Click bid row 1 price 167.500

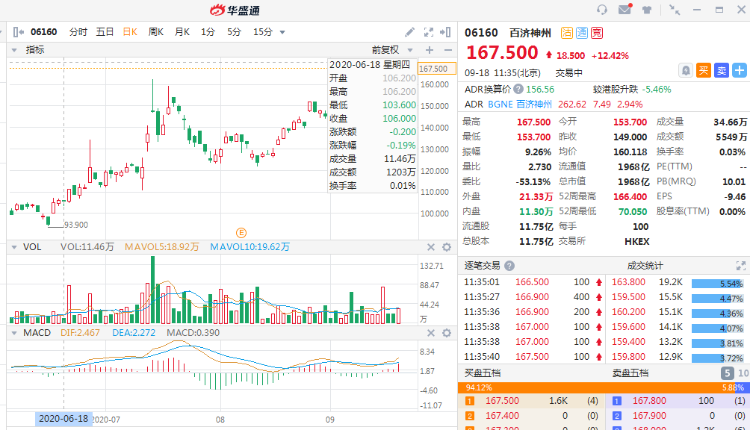pyautogui.click(x=502, y=401)
